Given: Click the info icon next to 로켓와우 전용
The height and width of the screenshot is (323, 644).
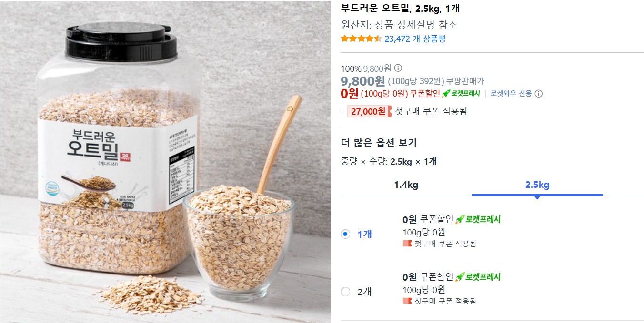Looking at the screenshot, I should click(539, 94).
